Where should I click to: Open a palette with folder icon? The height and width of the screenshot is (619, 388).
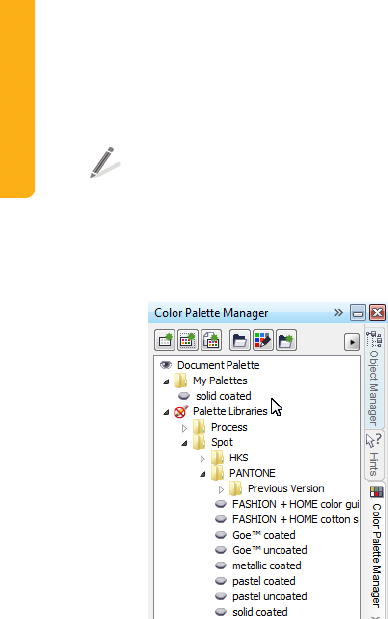point(240,340)
